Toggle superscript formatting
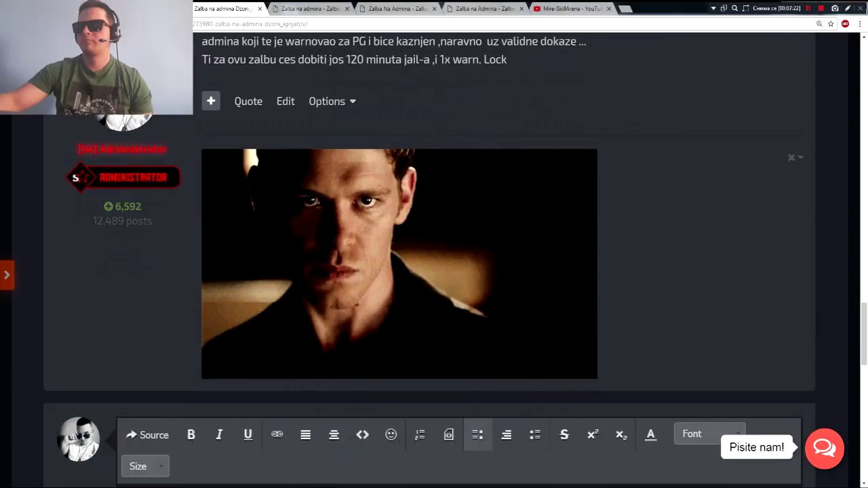Image resolution: width=868 pixels, height=488 pixels. pos(593,434)
